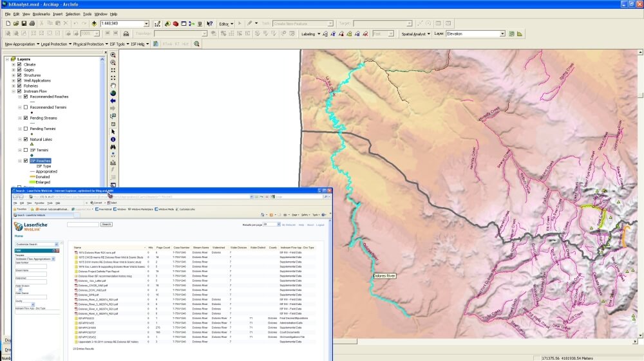Click the Full Extent globe icon
Viewport: 644px width, 361px height.
[x=113, y=93]
